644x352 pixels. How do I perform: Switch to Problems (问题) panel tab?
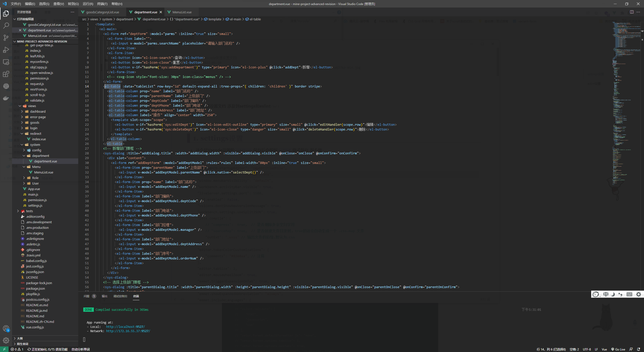pyautogui.click(x=87, y=296)
